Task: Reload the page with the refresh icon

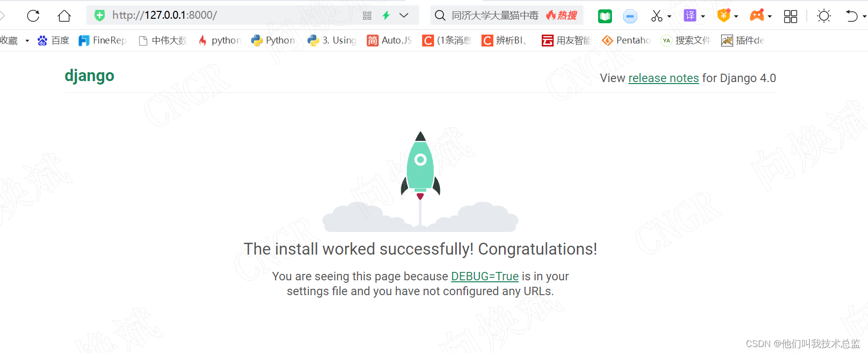Action: tap(33, 16)
